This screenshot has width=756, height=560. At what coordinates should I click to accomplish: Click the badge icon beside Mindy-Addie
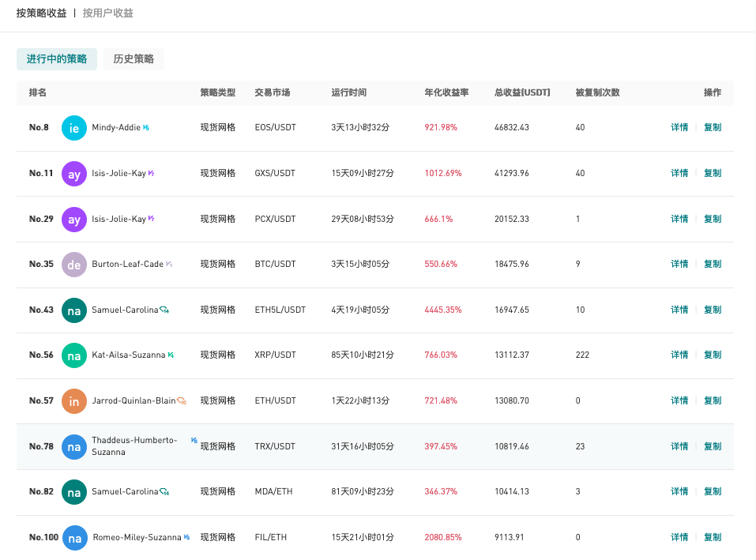[x=146, y=127]
